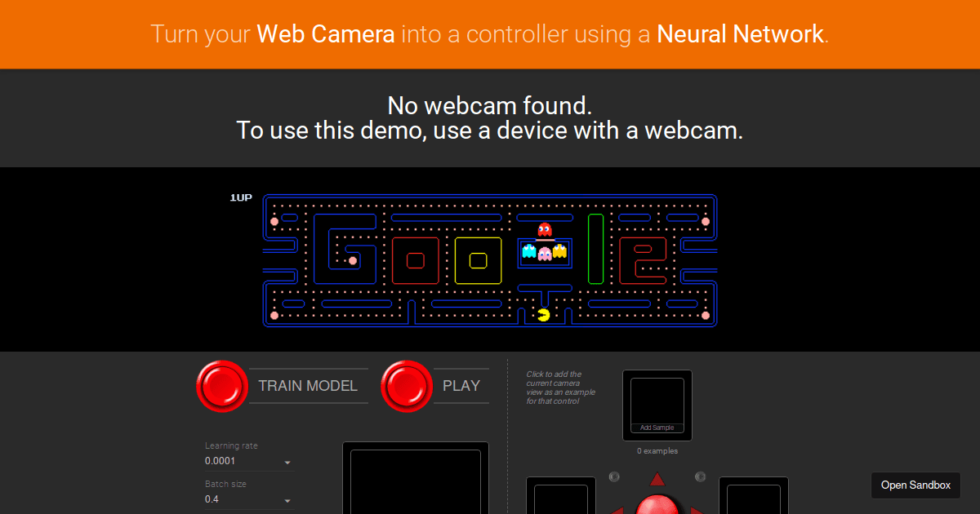This screenshot has width=980, height=514.
Task: Click the red ghost above the ghost pen
Action: (545, 228)
